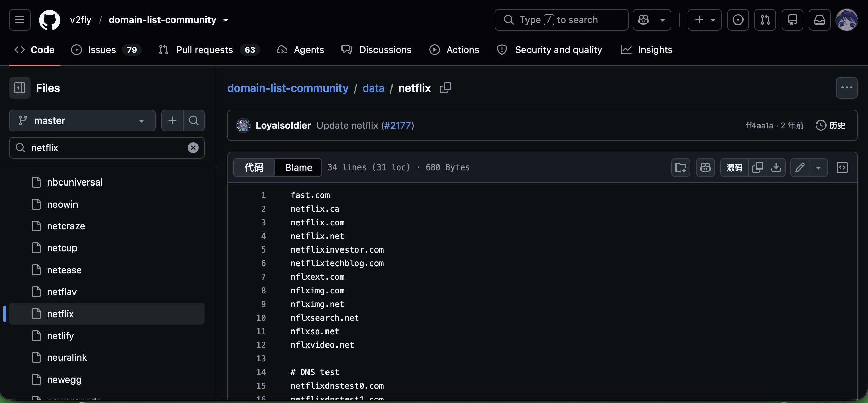Clear the netflix file filter
Image resolution: width=868 pixels, height=403 pixels.
tap(193, 148)
